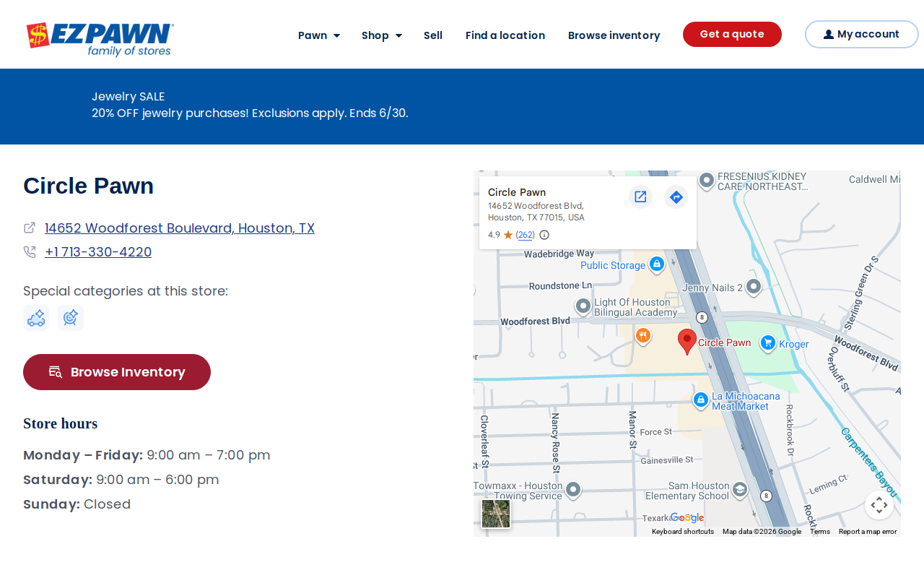The width and height of the screenshot is (924, 578).
Task: Click the phone icon beside the number
Action: [x=30, y=252]
